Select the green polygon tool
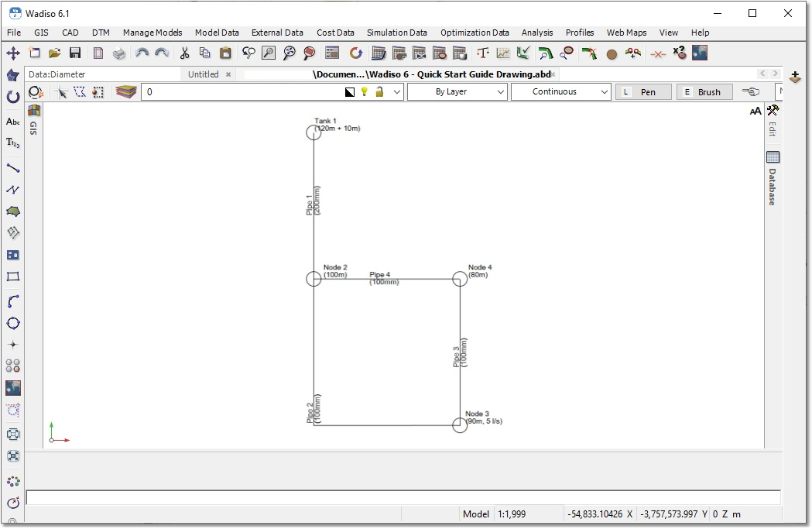812x529 pixels. 13,211
